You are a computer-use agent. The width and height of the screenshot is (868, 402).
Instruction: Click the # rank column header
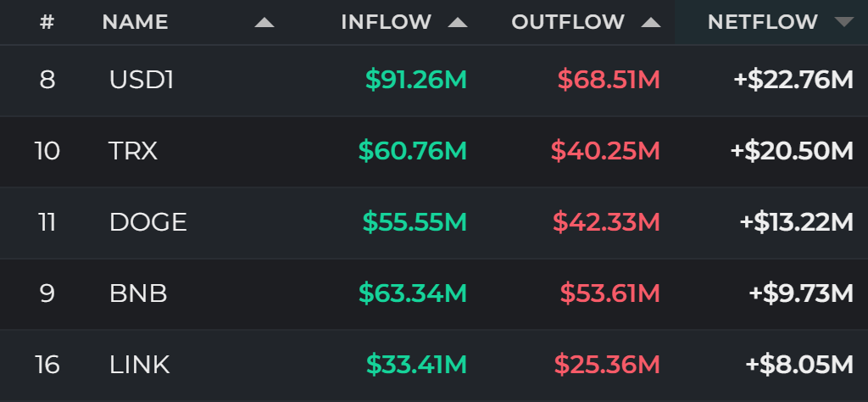coord(47,22)
